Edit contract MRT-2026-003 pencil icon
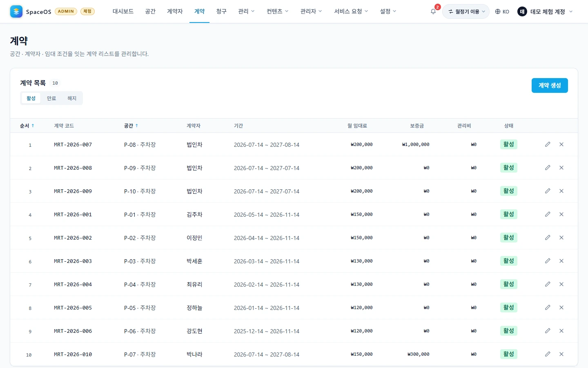The width and height of the screenshot is (588, 368). [548, 261]
